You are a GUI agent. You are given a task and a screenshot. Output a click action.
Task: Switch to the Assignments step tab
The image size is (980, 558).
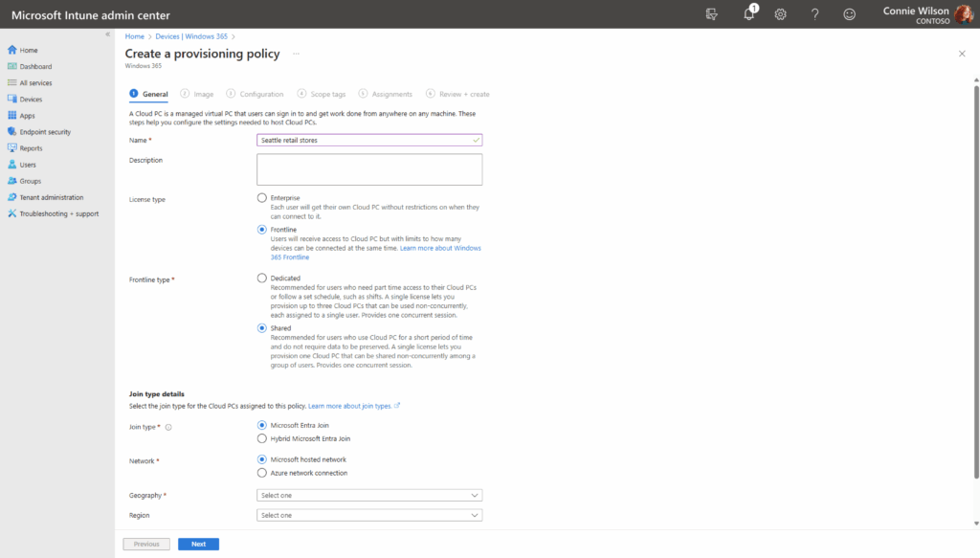pos(386,95)
